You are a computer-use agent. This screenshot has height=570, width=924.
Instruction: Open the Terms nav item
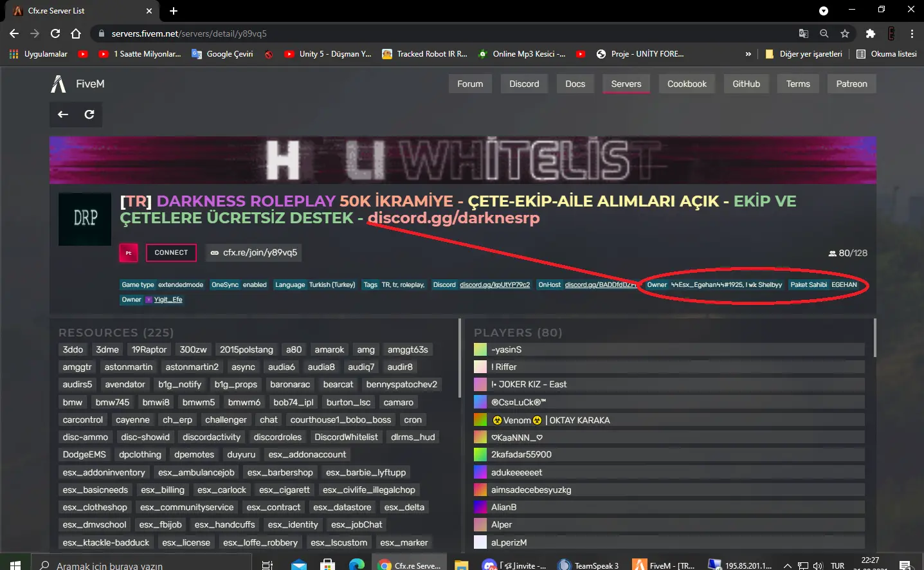pos(798,84)
